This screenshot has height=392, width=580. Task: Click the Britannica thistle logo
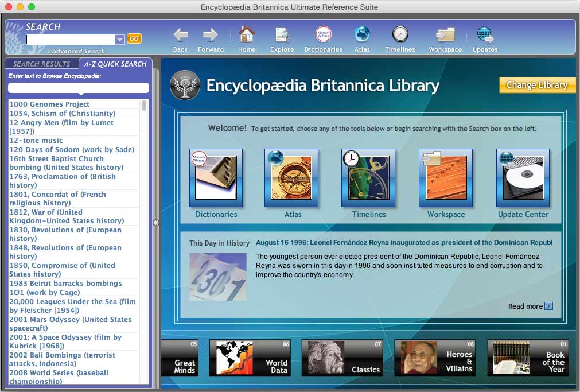pyautogui.click(x=185, y=85)
